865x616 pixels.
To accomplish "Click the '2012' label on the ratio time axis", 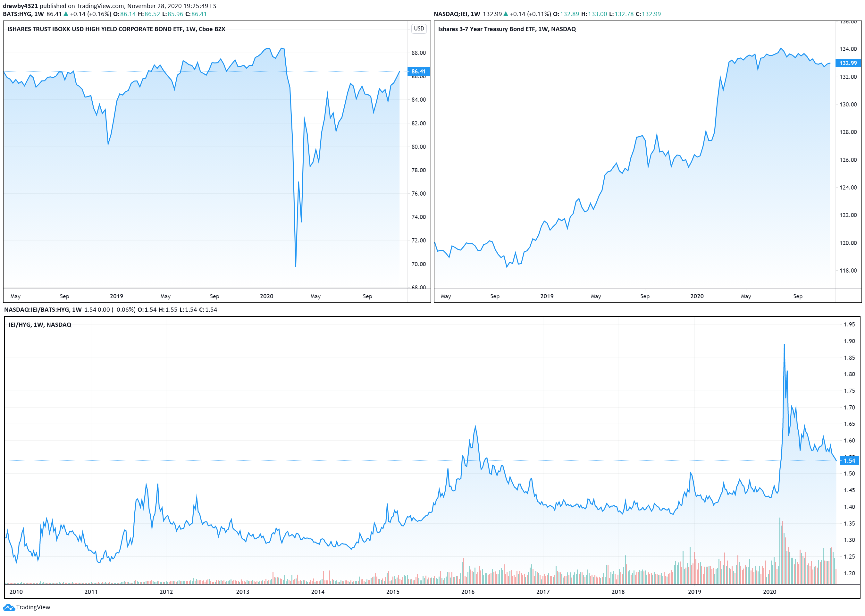I will click(x=166, y=592).
